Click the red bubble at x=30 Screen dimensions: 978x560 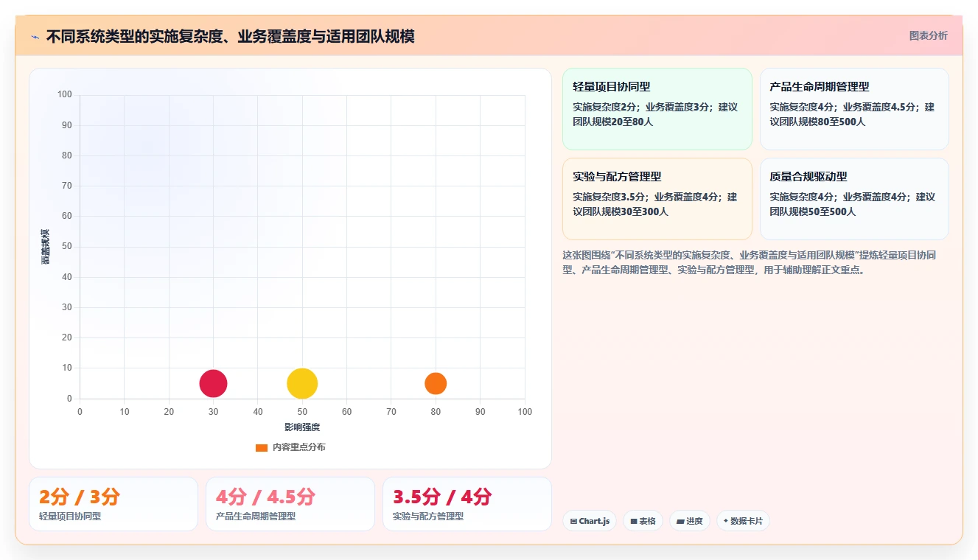213,383
